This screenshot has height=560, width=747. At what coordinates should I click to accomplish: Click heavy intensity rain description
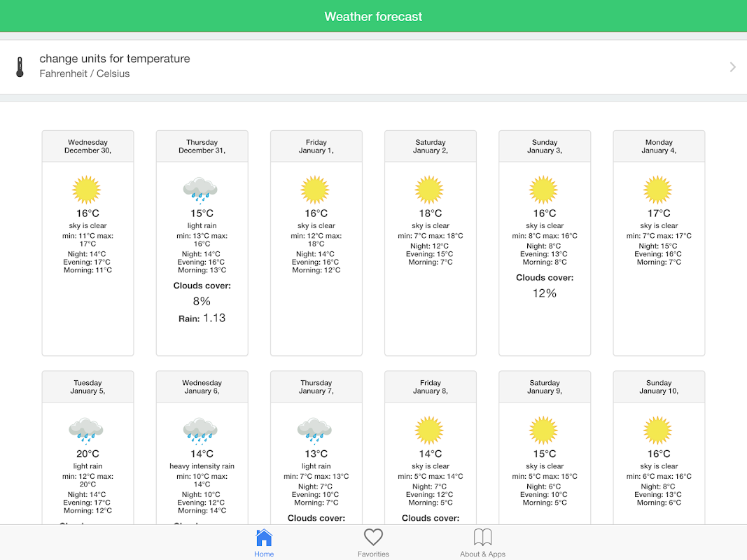pyautogui.click(x=202, y=466)
